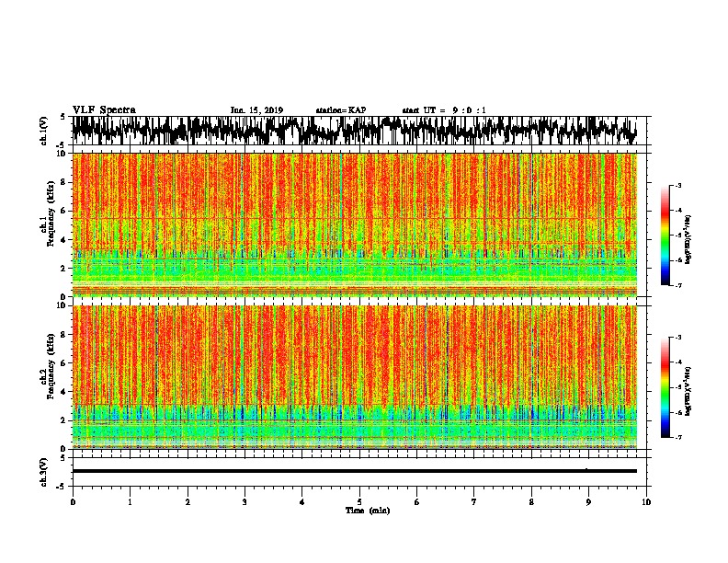Click the station=KAP header label
This screenshot has width=728, height=563.
pyautogui.click(x=341, y=110)
